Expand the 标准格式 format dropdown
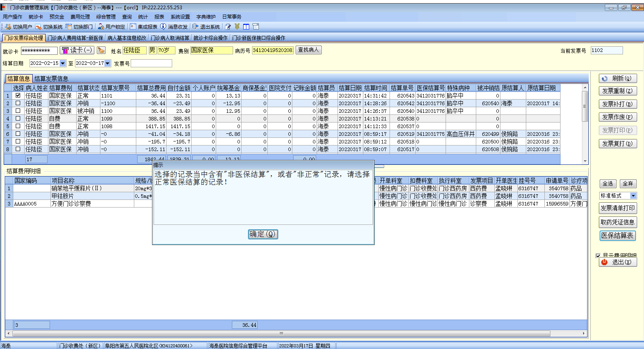This screenshot has width=644, height=349. pyautogui.click(x=633, y=196)
